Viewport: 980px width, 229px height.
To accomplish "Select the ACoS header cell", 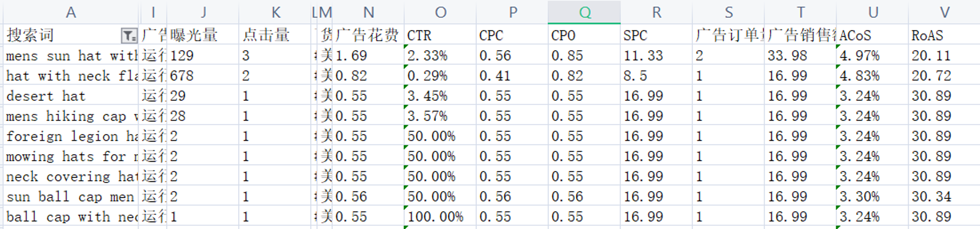I will [x=872, y=35].
